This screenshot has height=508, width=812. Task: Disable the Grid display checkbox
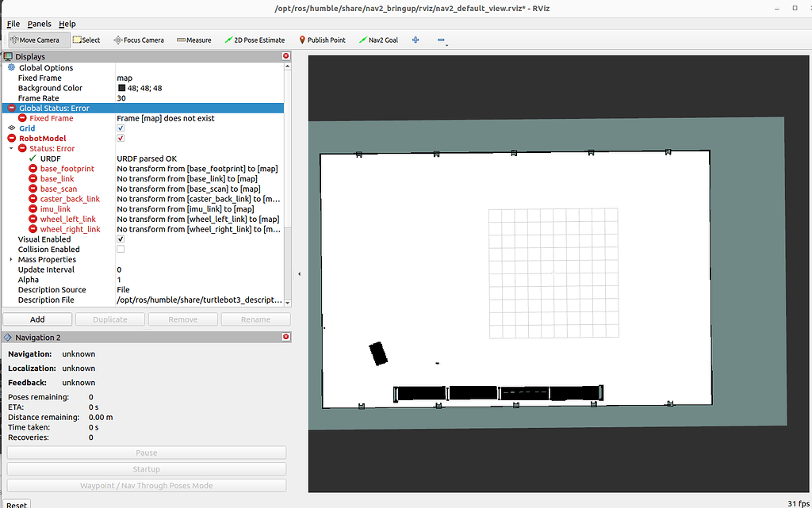121,128
